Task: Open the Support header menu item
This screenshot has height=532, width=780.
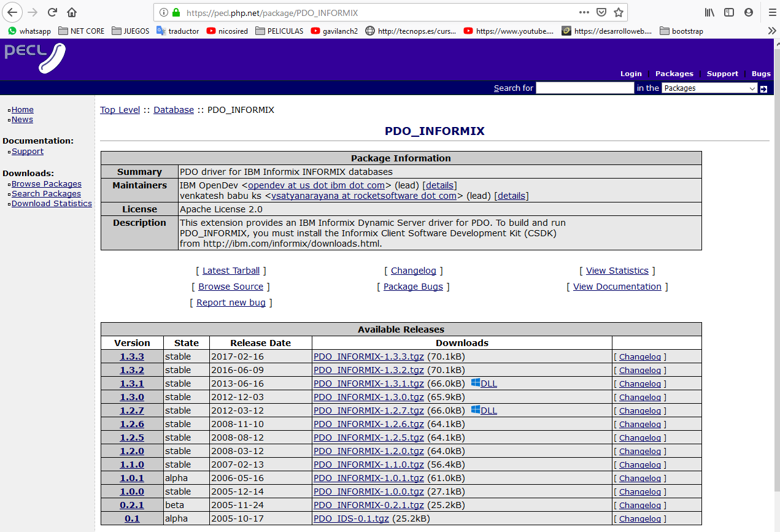Action: click(722, 74)
